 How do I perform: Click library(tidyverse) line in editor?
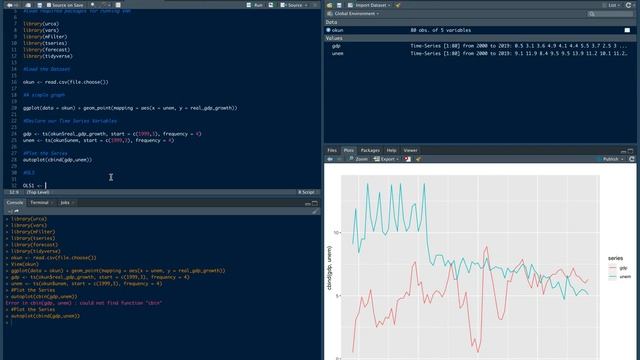click(48, 56)
